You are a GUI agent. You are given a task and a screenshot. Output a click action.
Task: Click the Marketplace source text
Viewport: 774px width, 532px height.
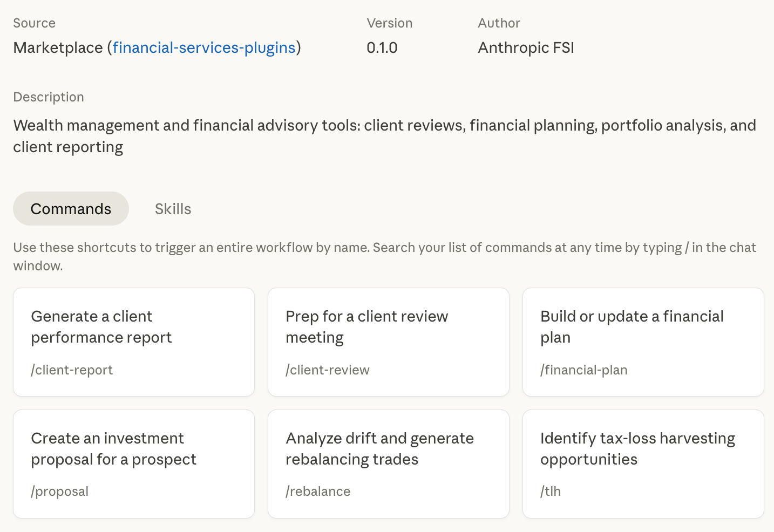58,47
